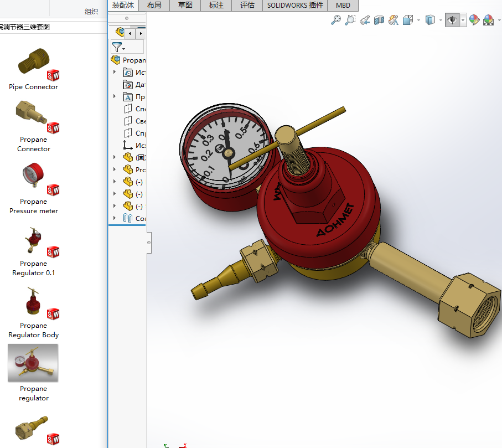The height and width of the screenshot is (448, 502).
Task: Select the Propane regulator image thumbnail
Action: click(33, 363)
